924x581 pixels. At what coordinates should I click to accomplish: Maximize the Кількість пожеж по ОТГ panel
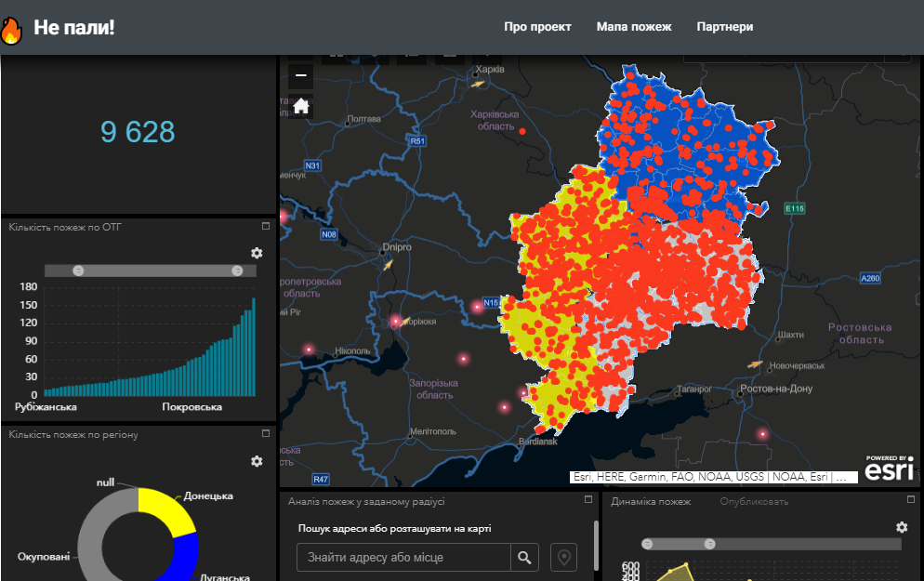tap(265, 226)
